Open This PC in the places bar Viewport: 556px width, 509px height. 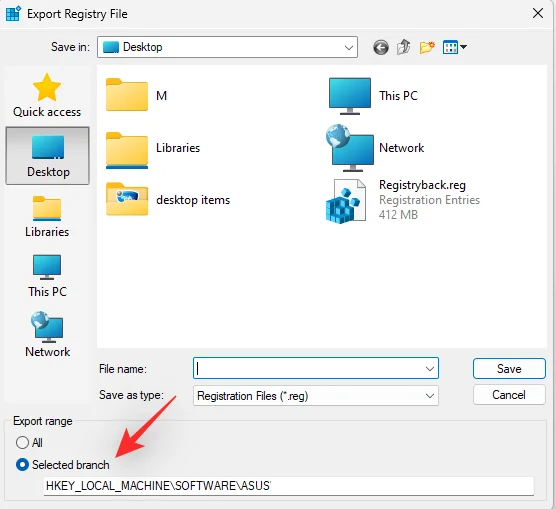click(47, 276)
